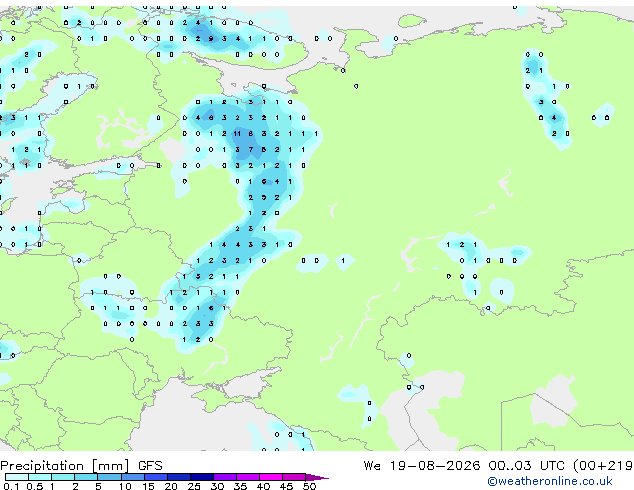Click the purple arrow tip past 50

click(x=317, y=477)
